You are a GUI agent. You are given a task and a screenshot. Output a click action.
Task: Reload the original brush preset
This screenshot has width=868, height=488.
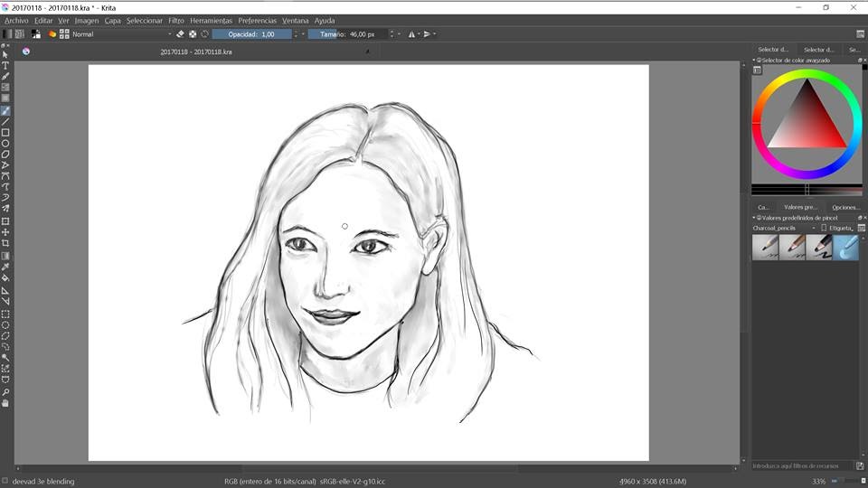tap(205, 34)
